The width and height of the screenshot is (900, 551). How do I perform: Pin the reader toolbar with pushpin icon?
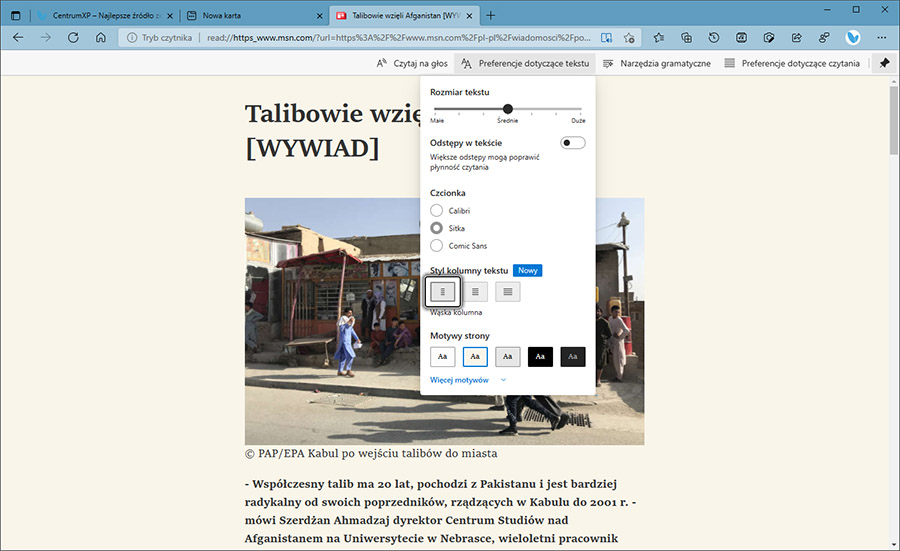point(885,63)
